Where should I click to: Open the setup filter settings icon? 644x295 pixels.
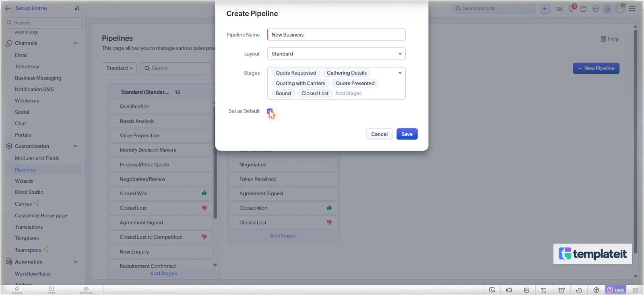[77, 8]
